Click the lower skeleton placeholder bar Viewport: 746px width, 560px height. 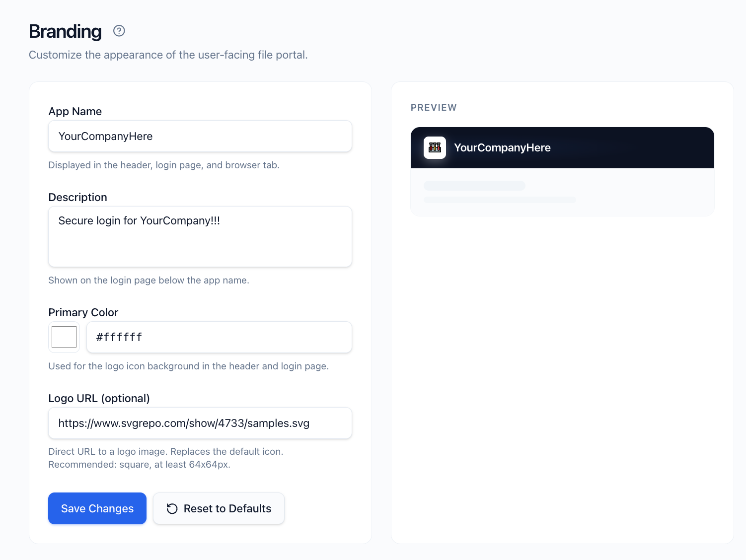pyautogui.click(x=499, y=200)
